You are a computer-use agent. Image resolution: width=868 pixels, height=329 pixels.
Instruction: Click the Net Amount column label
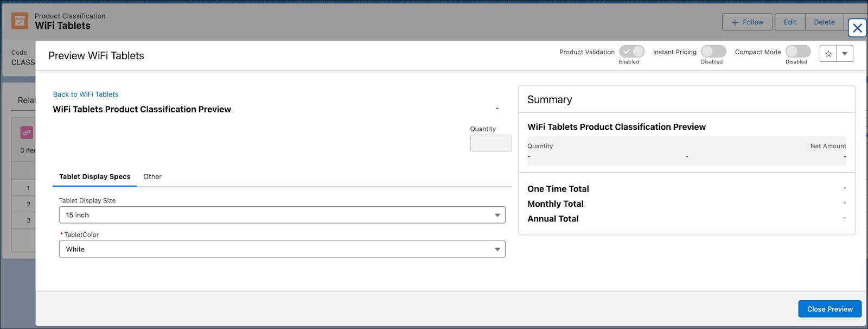pos(828,146)
